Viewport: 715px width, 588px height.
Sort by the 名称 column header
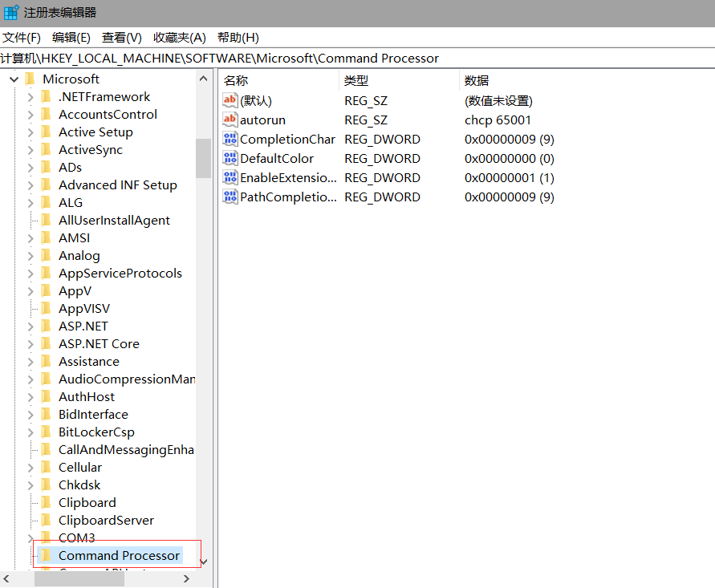point(279,81)
